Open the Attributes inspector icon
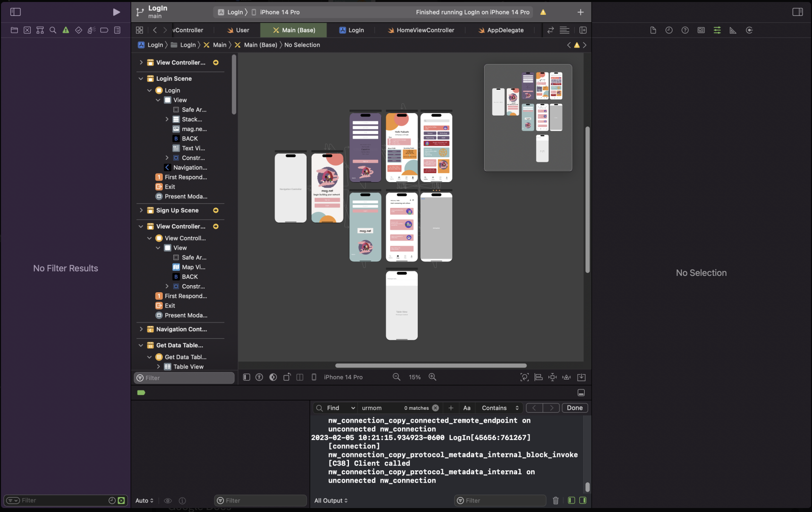The width and height of the screenshot is (812, 512). pos(717,30)
